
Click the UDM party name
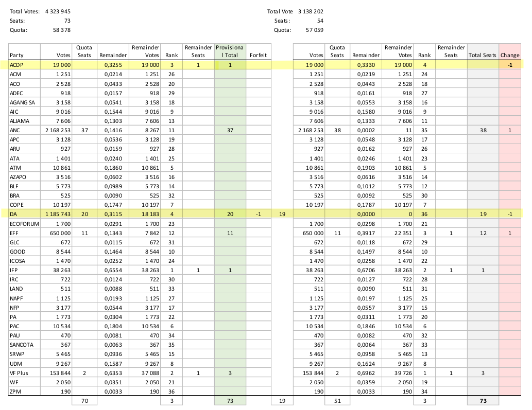(x=16, y=364)
